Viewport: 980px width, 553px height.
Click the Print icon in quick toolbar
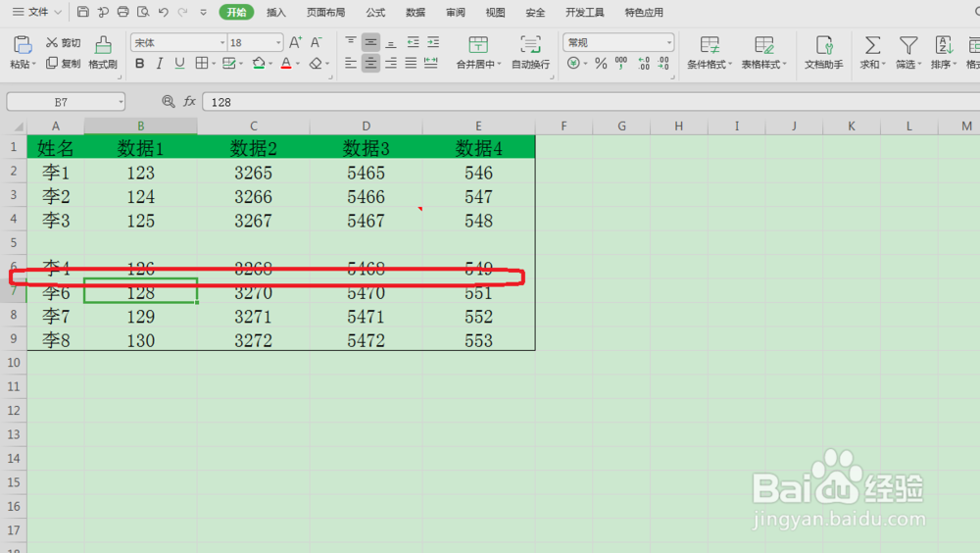click(x=123, y=12)
